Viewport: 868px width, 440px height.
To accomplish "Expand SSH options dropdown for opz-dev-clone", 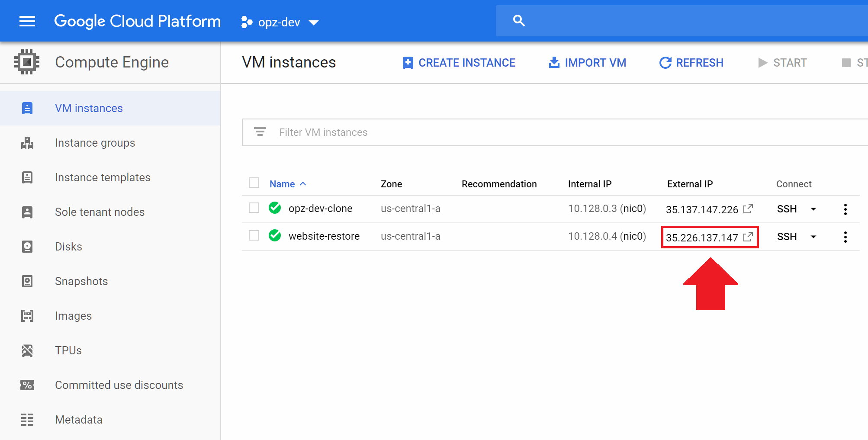I will 813,209.
